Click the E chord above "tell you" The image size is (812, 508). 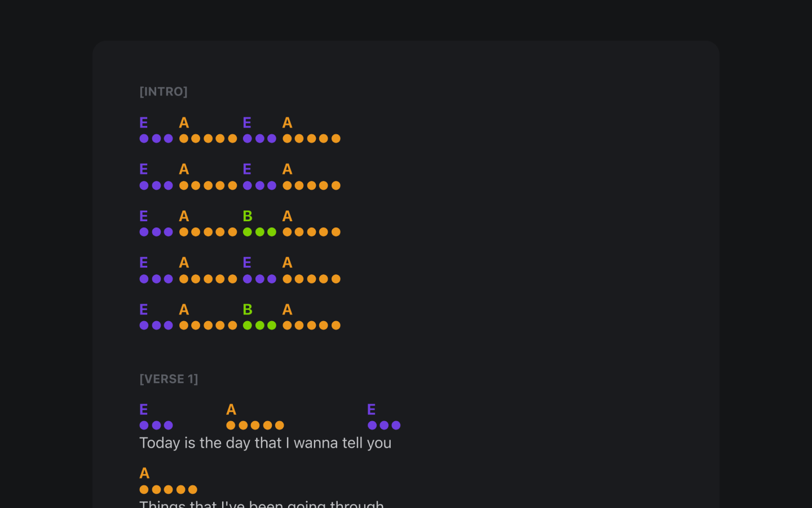click(371, 409)
